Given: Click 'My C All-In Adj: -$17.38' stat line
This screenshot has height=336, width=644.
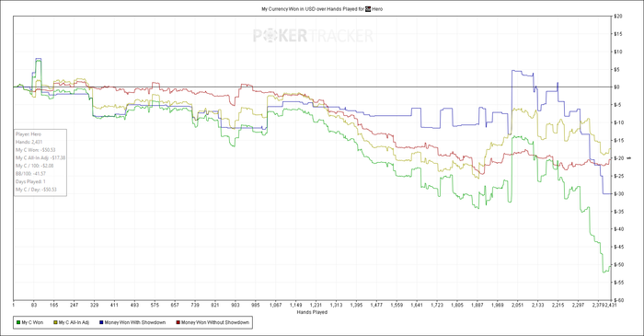Looking at the screenshot, I should 40,157.
